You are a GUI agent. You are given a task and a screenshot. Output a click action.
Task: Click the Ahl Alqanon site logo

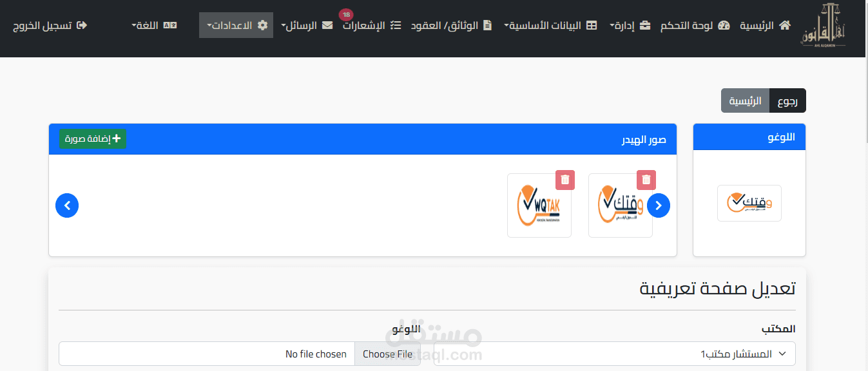click(824, 26)
